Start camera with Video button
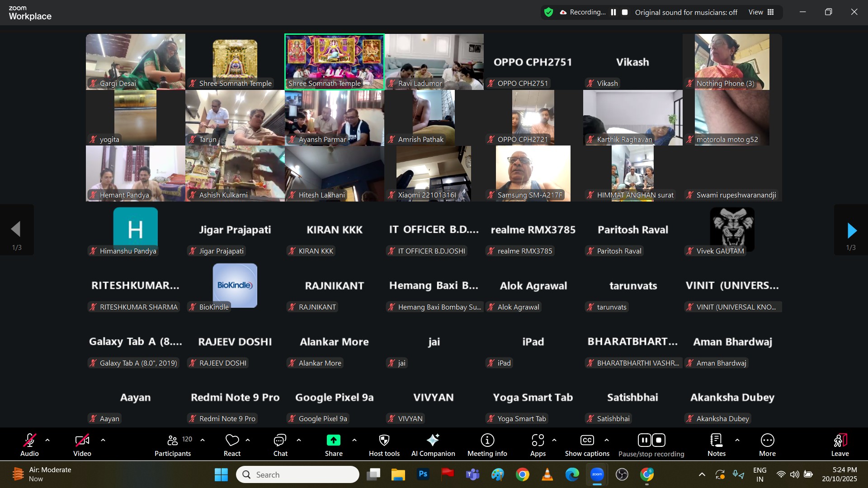 click(82, 445)
